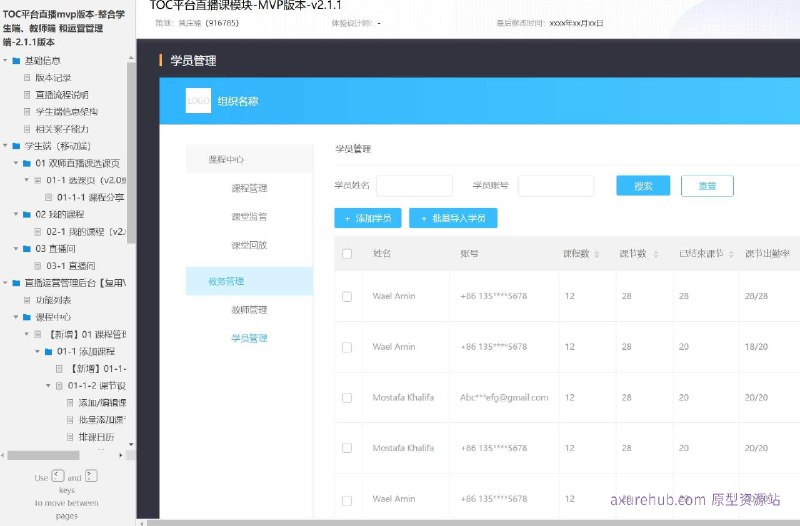Collapse the 基础信息 tree node
The width and height of the screenshot is (800, 526).
(x=5, y=61)
